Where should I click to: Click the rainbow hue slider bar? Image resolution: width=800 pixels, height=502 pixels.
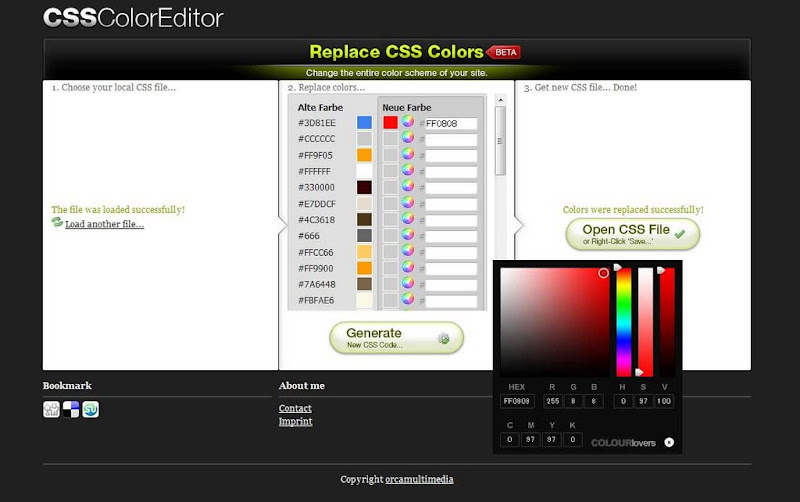[x=623, y=322]
